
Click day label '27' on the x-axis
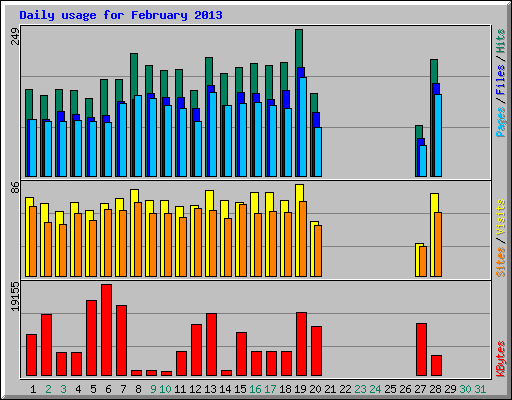(x=420, y=389)
